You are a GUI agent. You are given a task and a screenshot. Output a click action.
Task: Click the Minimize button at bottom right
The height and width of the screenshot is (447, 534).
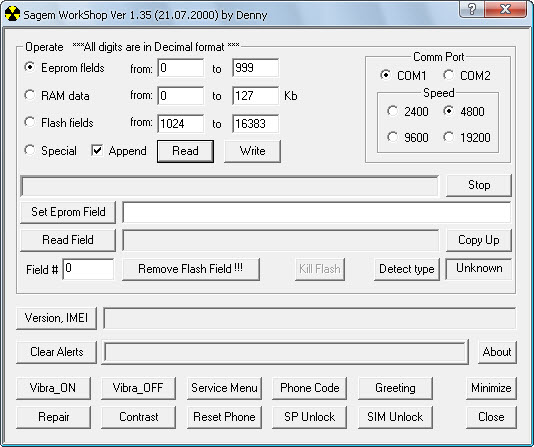491,388
